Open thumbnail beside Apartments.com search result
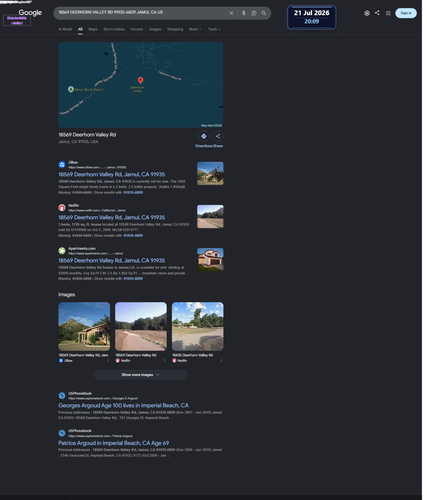The image size is (427, 500). point(210,259)
